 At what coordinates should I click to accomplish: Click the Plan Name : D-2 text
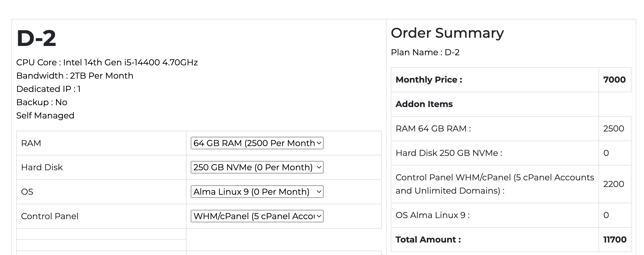tap(425, 52)
